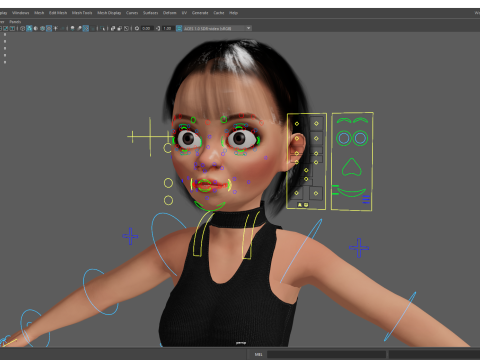The height and width of the screenshot is (360, 480).
Task: Select the green left eyebrow curve in face panel
Action: 344,120
